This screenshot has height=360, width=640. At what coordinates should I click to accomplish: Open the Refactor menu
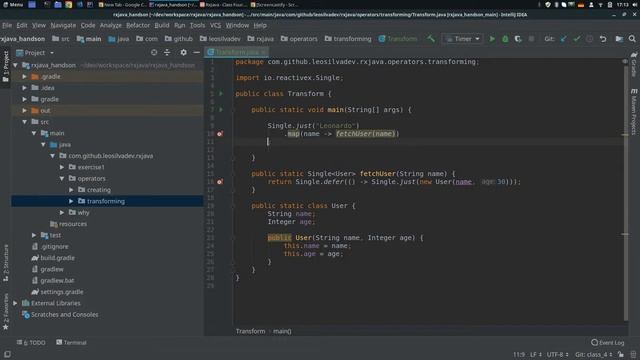click(x=138, y=25)
